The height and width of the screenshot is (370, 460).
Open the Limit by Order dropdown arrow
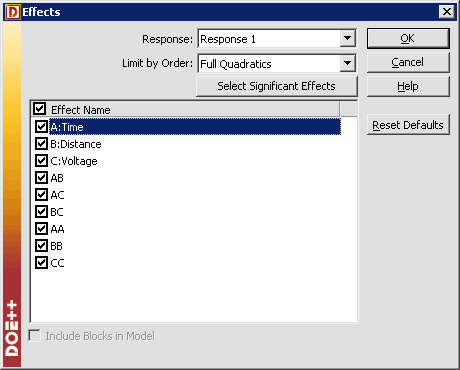pyautogui.click(x=347, y=63)
